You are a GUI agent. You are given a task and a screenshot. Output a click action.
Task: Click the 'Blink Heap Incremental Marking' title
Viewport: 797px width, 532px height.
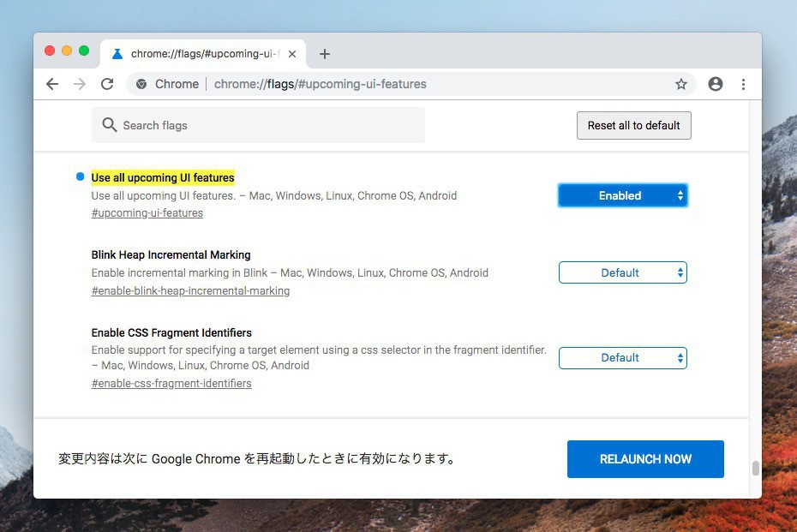coord(171,254)
